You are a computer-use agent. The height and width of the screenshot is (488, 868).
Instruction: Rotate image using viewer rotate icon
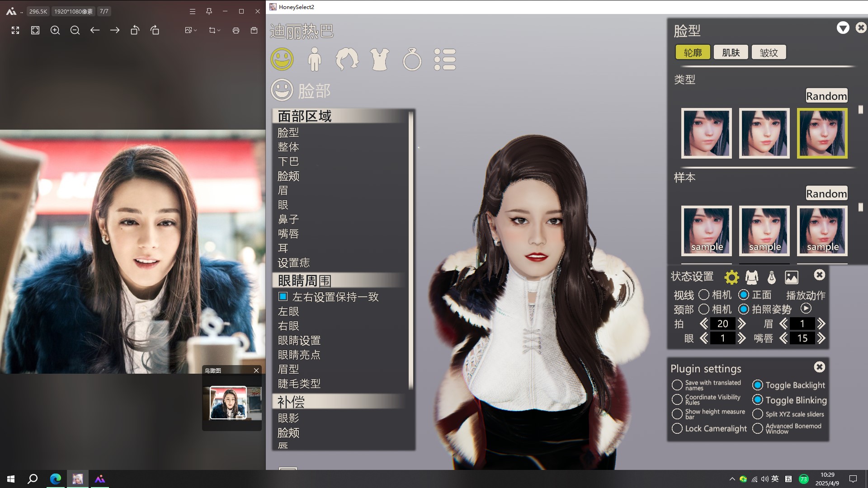pyautogui.click(x=135, y=30)
